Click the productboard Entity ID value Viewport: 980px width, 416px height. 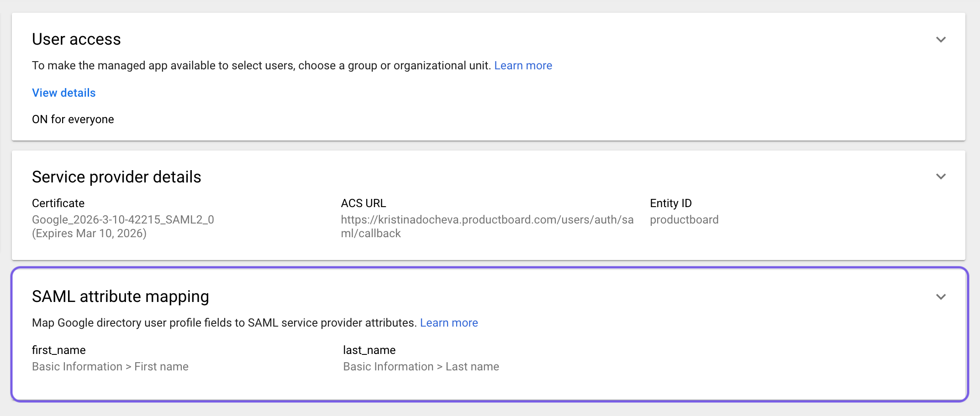[x=684, y=220]
